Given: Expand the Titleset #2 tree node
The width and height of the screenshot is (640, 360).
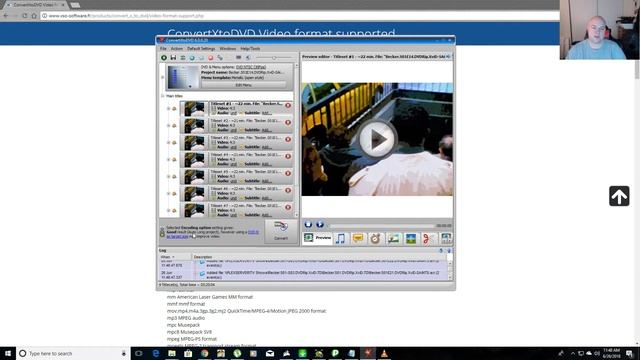Looking at the screenshot, I should tap(168, 126).
